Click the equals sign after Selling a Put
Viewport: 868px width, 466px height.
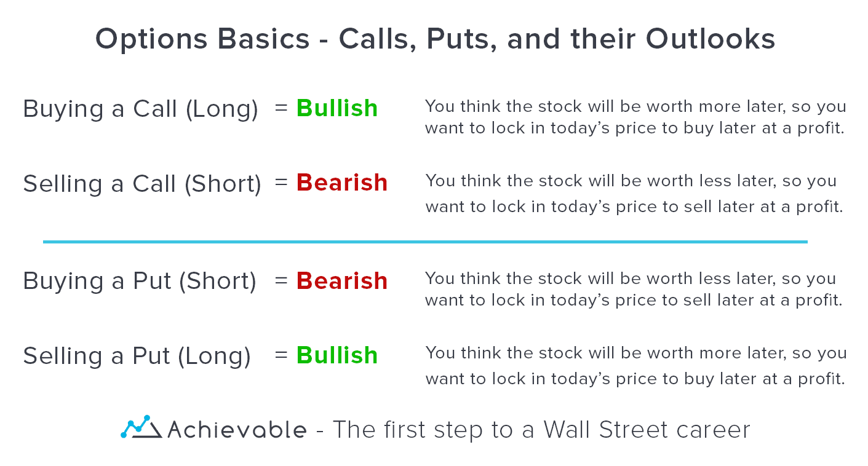pyautogui.click(x=281, y=355)
